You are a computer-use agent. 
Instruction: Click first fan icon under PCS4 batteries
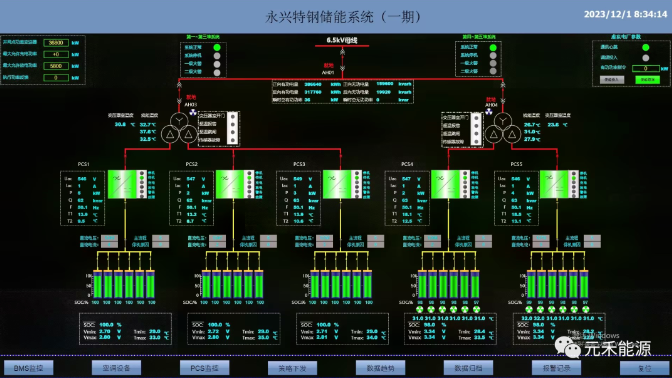tap(420, 309)
